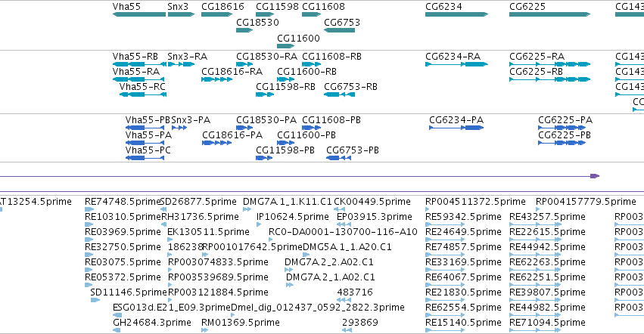Select transcript CG11600-RB

point(306,71)
